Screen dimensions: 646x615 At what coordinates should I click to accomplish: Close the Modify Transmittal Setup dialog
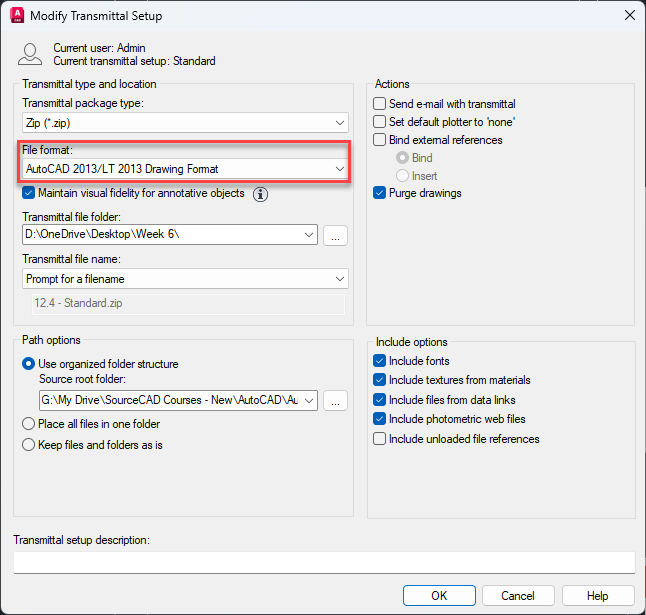(630, 16)
